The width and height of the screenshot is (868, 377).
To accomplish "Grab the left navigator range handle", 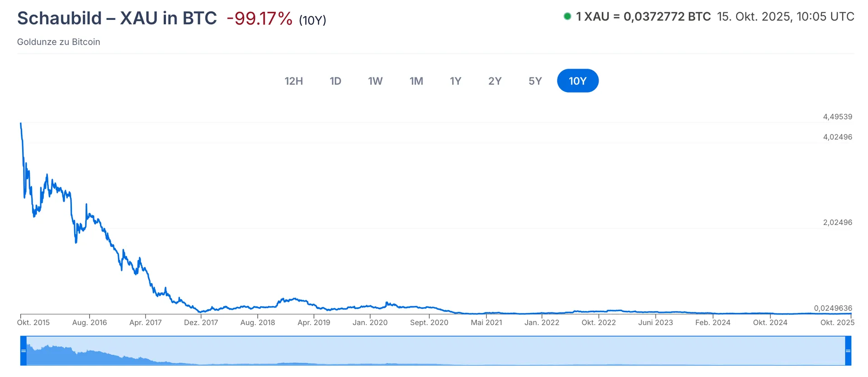I will [24, 351].
